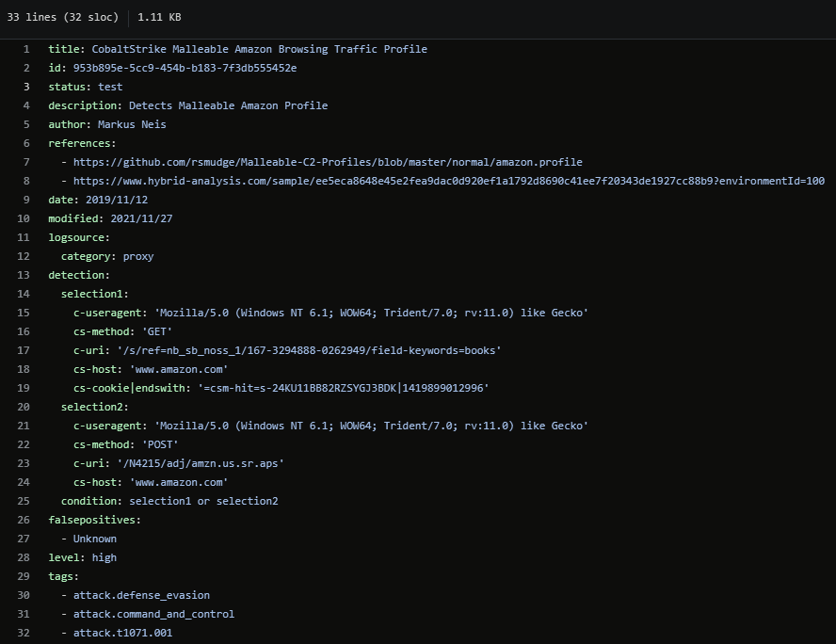This screenshot has width=836, height=644.
Task: Click the '/N4215/adj/amzn.us.sr.aps' URI string
Action: click(x=202, y=463)
